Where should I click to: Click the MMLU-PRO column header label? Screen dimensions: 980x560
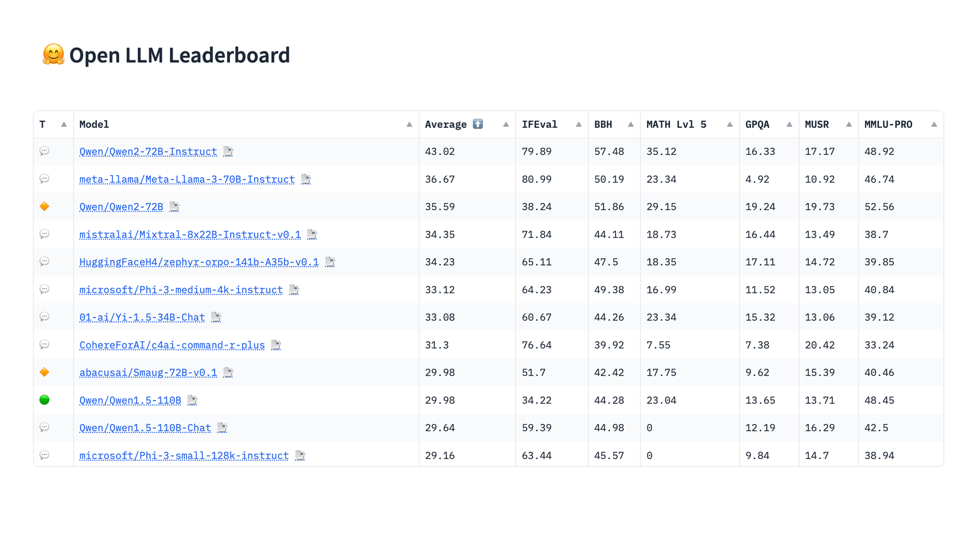888,124
